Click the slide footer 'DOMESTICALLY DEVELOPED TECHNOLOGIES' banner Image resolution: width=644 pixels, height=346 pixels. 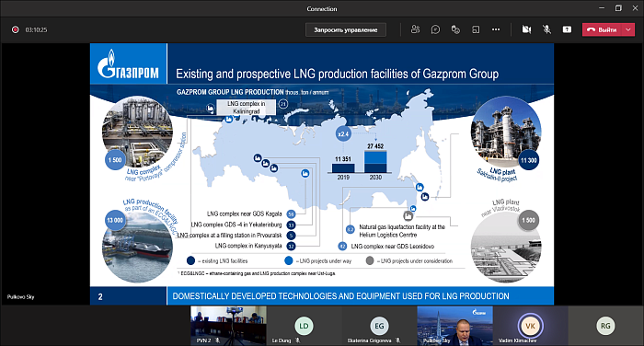pos(341,296)
